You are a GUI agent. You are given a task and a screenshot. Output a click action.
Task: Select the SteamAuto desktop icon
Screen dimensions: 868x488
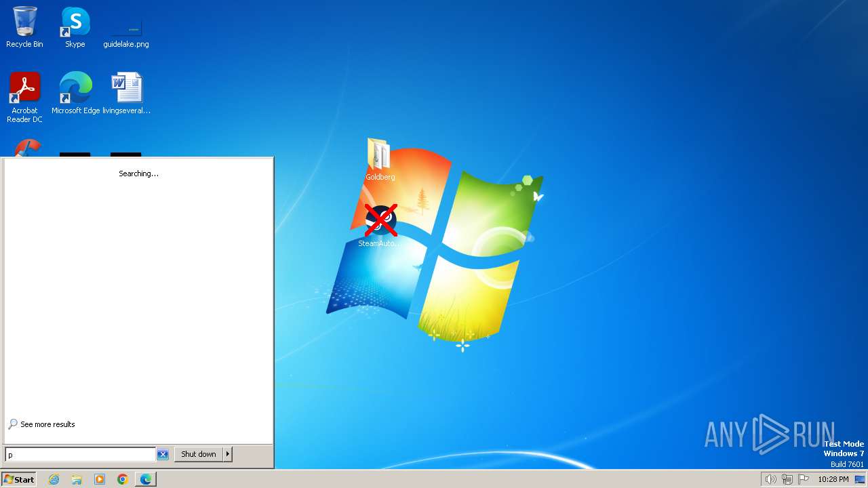380,226
